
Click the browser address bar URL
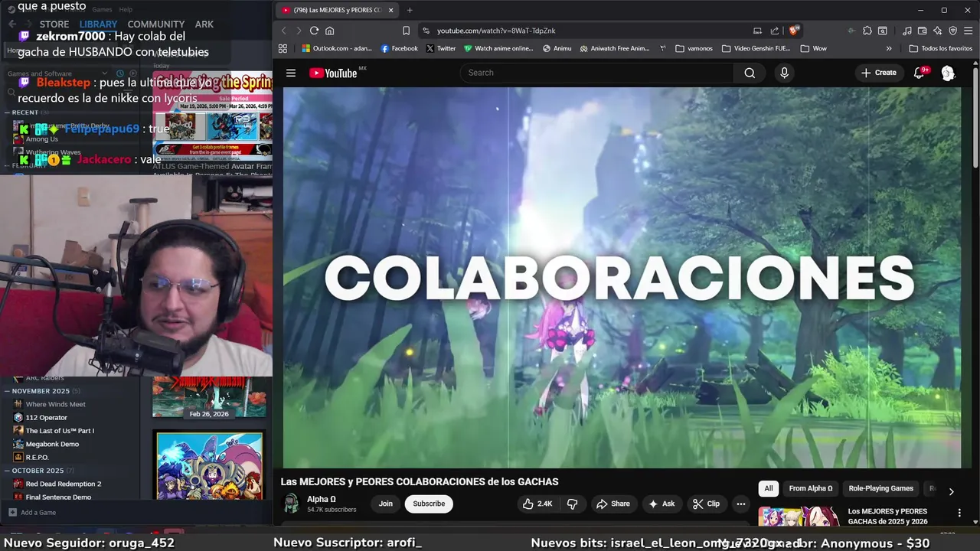point(496,31)
